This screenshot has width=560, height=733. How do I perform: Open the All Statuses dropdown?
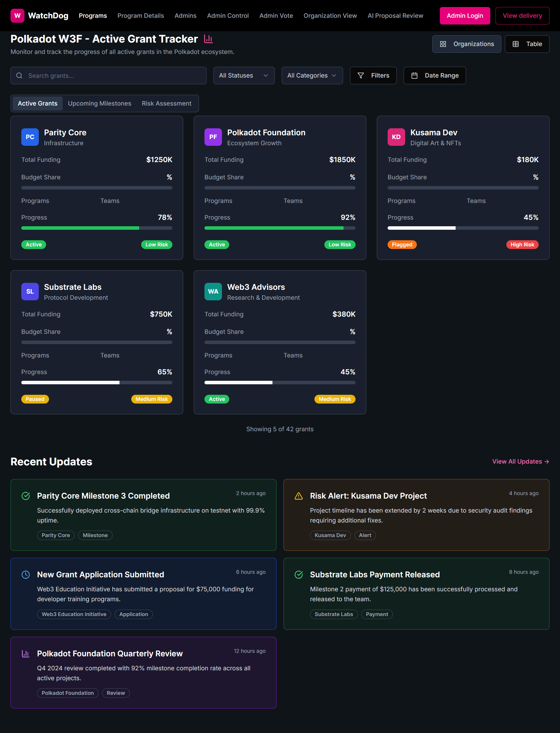point(244,76)
